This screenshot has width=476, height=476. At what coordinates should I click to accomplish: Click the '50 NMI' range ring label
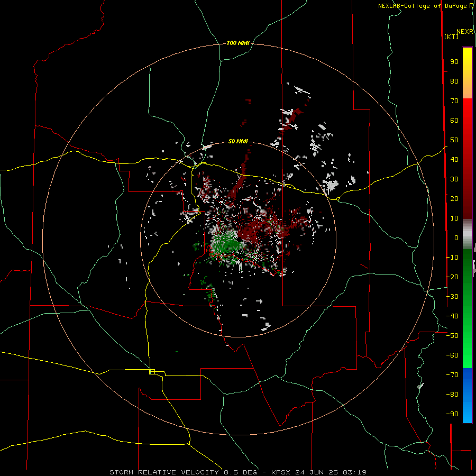(238, 141)
